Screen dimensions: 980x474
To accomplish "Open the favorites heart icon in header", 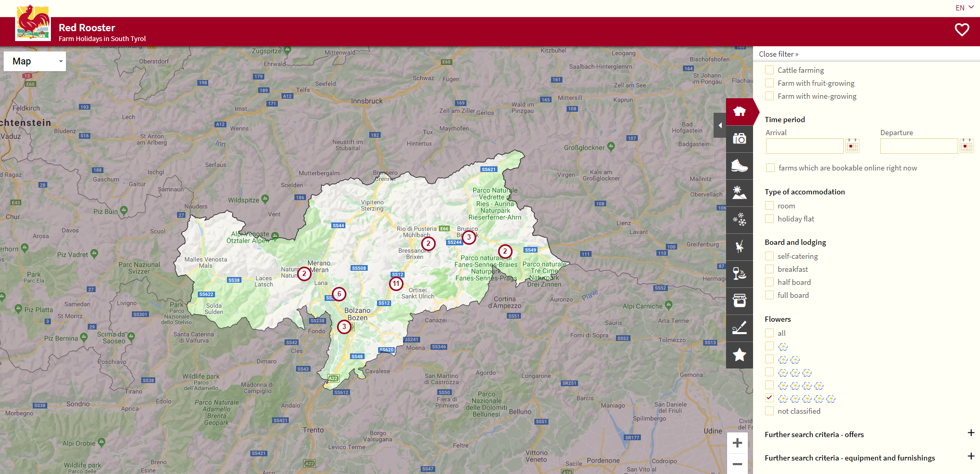I will (961, 30).
